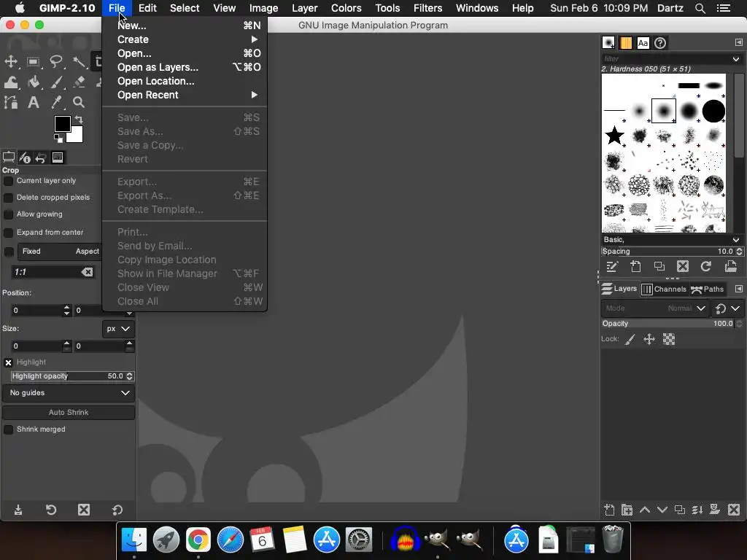Select the Bucket Fill tool

[34, 82]
